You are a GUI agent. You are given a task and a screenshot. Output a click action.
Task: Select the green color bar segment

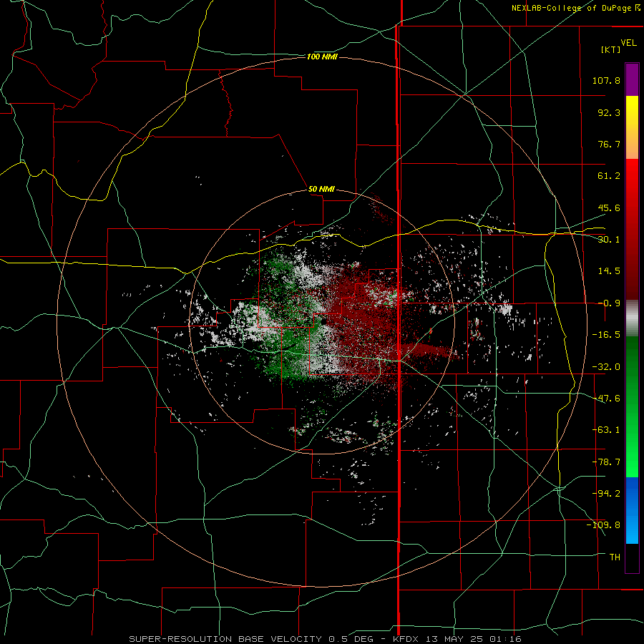click(632, 406)
